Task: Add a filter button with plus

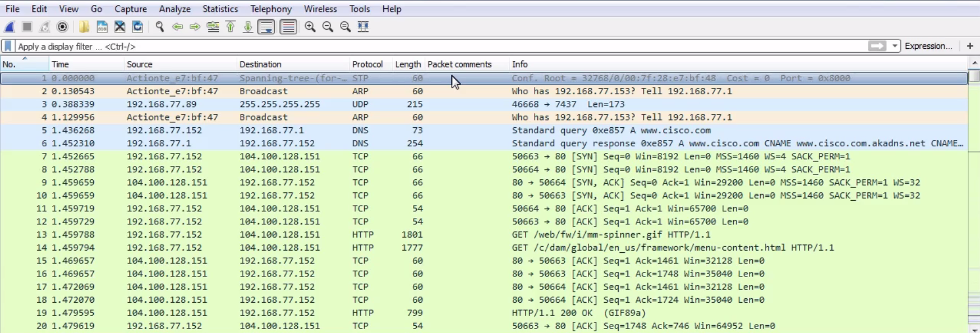Action: point(970,47)
